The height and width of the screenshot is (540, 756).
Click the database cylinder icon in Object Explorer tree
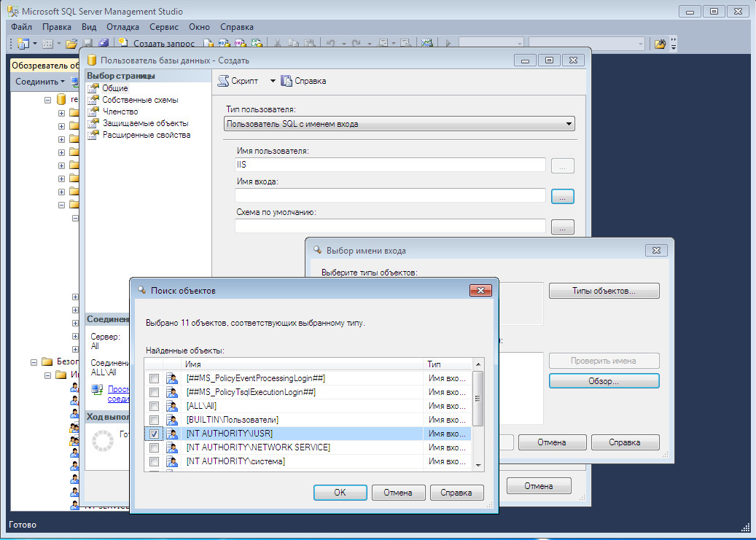pos(61,99)
